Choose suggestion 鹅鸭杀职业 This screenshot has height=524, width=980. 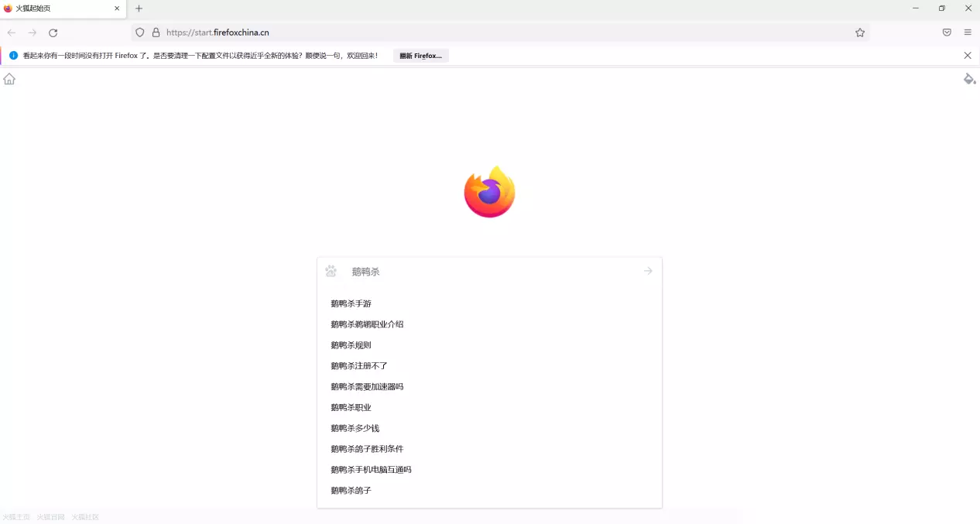pyautogui.click(x=489, y=407)
